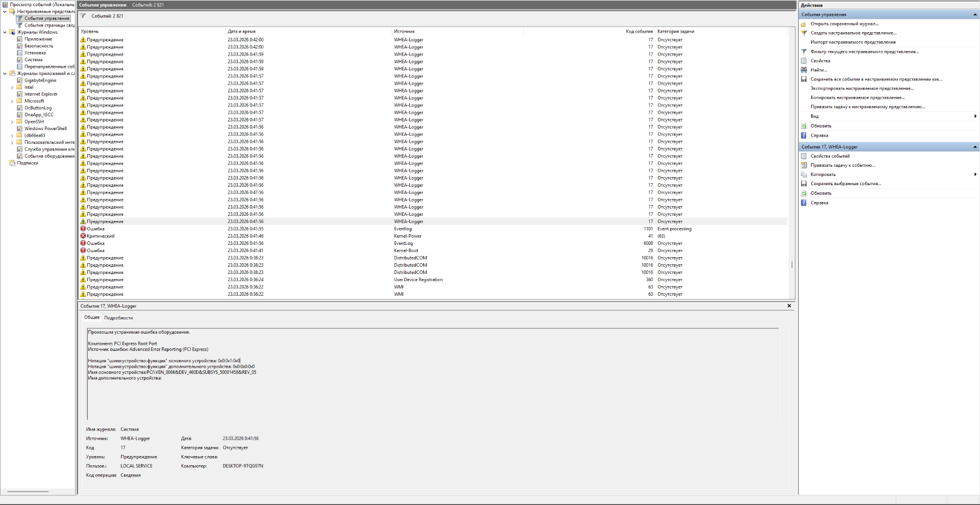980x505 pixels.
Task: Click 'Обновить' icon under Событие 17 section
Action: coord(803,193)
